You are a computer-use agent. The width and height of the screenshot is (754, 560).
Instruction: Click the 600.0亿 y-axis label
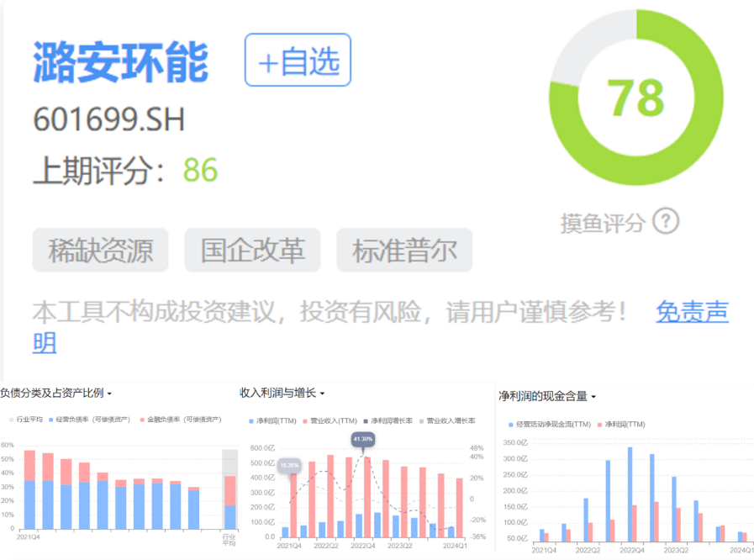pyautogui.click(x=262, y=448)
